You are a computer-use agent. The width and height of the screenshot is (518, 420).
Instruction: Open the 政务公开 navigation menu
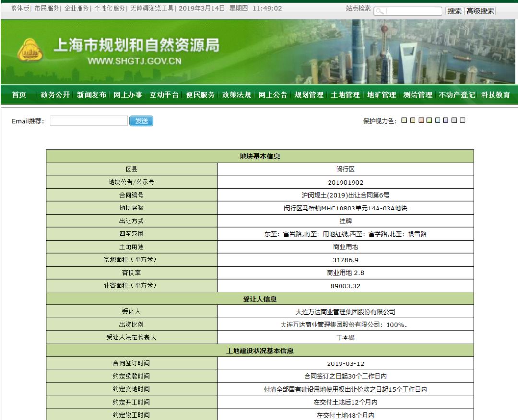(52, 95)
